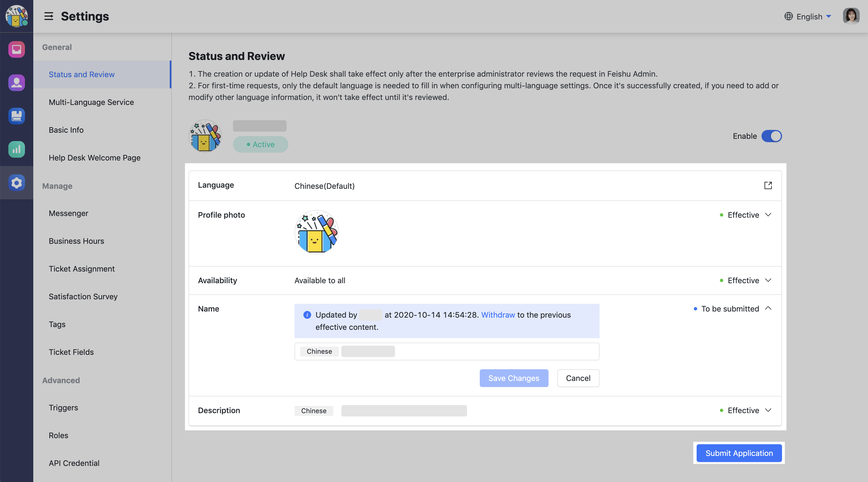
Task: Open the ticket inbox panel
Action: 17,49
